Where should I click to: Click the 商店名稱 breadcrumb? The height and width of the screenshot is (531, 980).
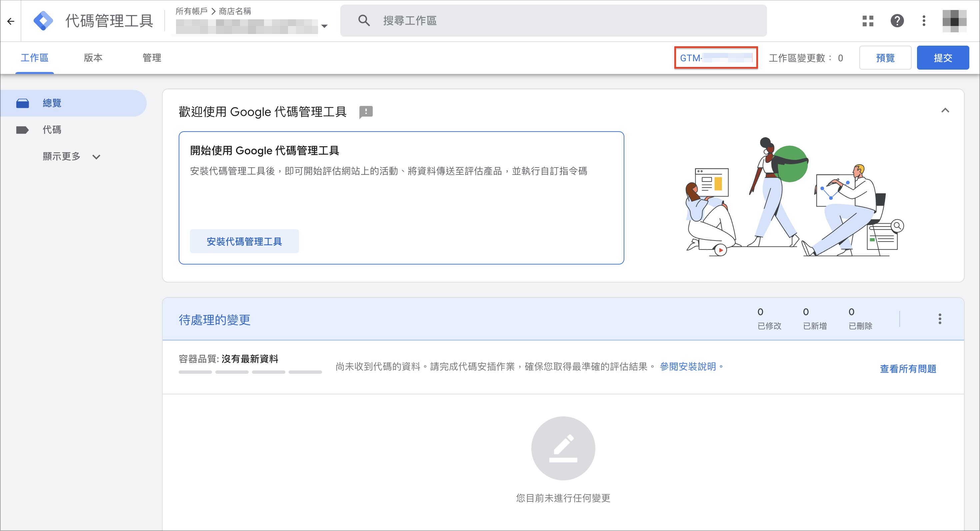[235, 11]
